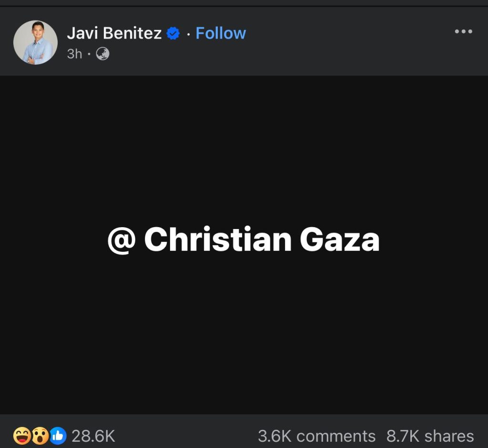Image resolution: width=488 pixels, height=448 pixels.
Task: Click the word 'Gaza' in the post
Action: (x=339, y=240)
